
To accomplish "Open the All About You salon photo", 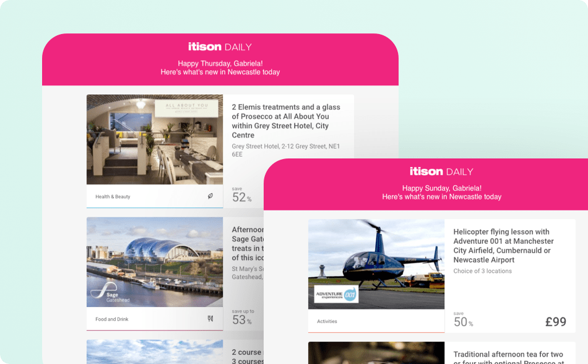I will [x=155, y=139].
